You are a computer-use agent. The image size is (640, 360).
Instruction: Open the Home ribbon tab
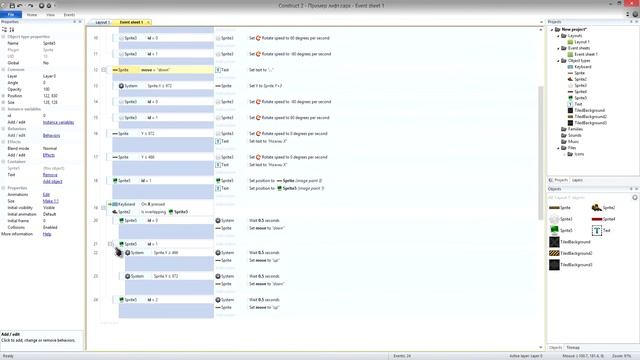[x=32, y=15]
